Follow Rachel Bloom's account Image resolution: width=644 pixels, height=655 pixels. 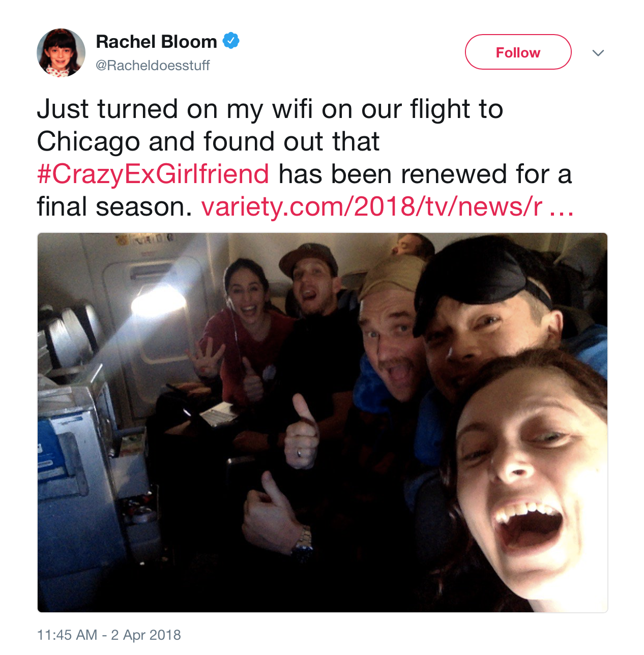tap(518, 52)
